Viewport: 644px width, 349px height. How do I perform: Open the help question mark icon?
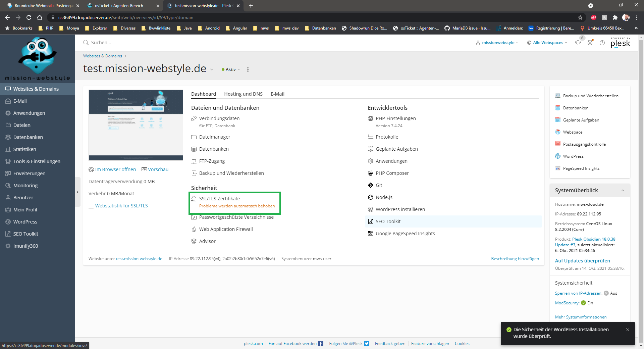(602, 43)
